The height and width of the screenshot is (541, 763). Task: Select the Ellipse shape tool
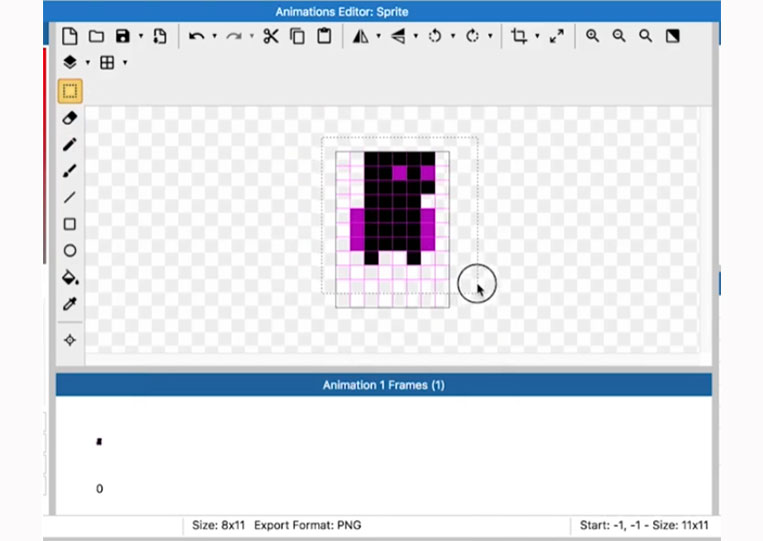click(70, 251)
